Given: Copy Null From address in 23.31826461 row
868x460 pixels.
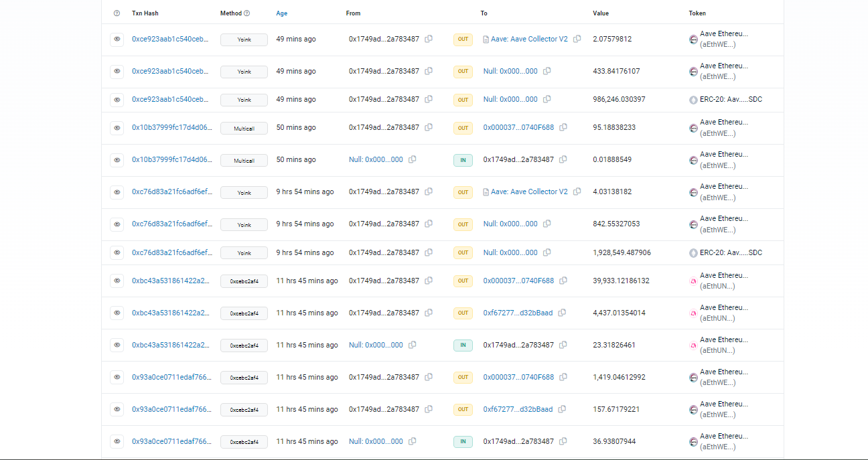Looking at the screenshot, I should 413,345.
